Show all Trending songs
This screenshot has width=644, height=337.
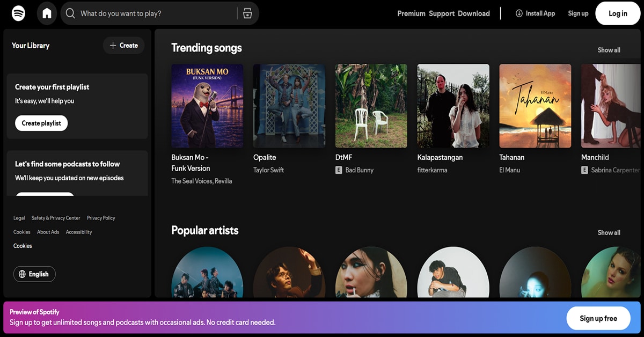pos(609,50)
